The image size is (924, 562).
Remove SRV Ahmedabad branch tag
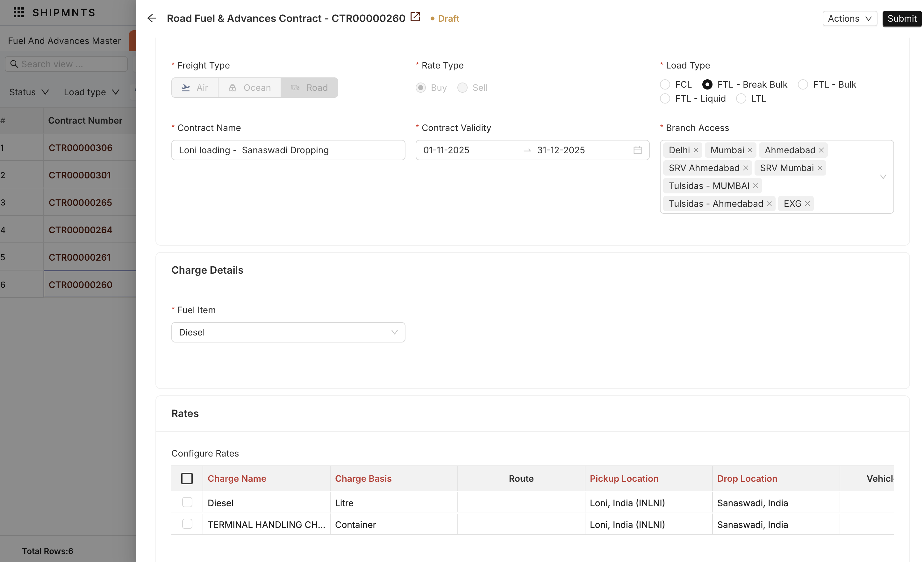click(746, 168)
